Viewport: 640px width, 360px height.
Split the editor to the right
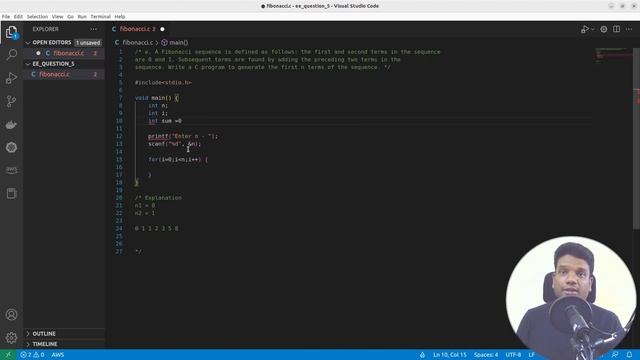[x=616, y=29]
